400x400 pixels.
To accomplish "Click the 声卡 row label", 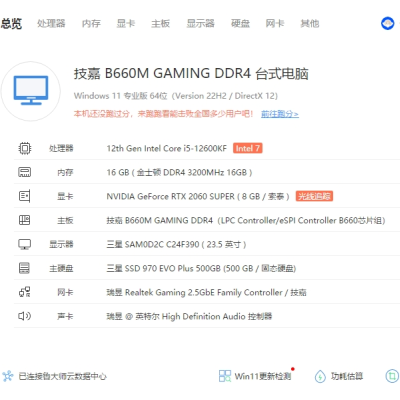I will (x=65, y=316).
